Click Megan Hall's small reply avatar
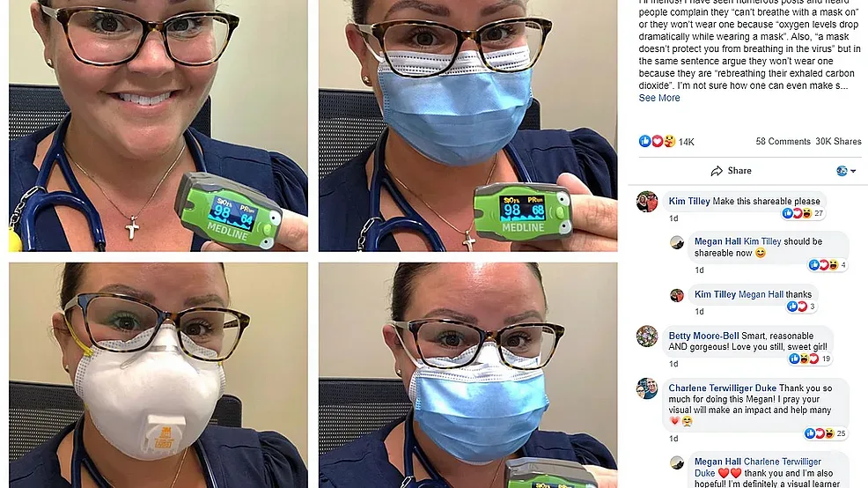The height and width of the screenshot is (488, 868). (x=677, y=242)
